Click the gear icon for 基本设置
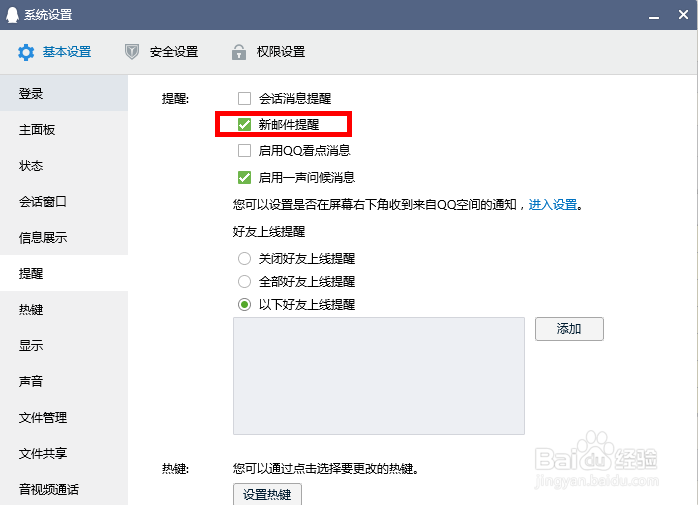The width and height of the screenshot is (698, 505). click(x=26, y=52)
